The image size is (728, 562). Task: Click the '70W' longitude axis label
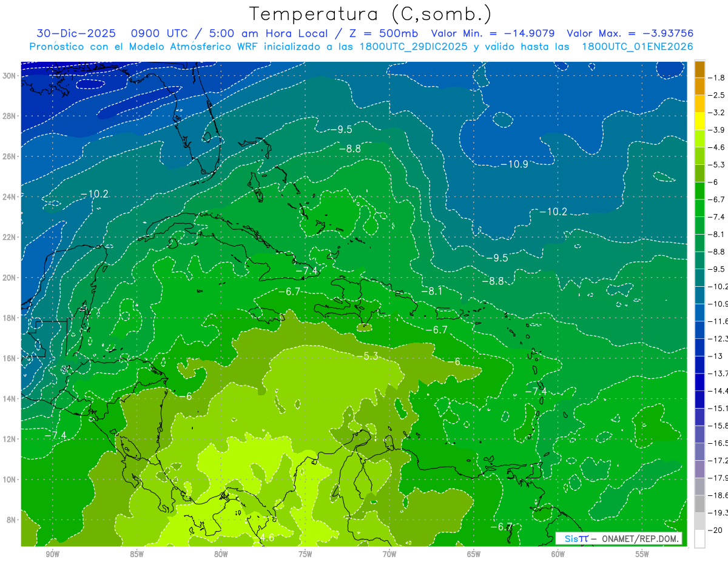tap(389, 554)
